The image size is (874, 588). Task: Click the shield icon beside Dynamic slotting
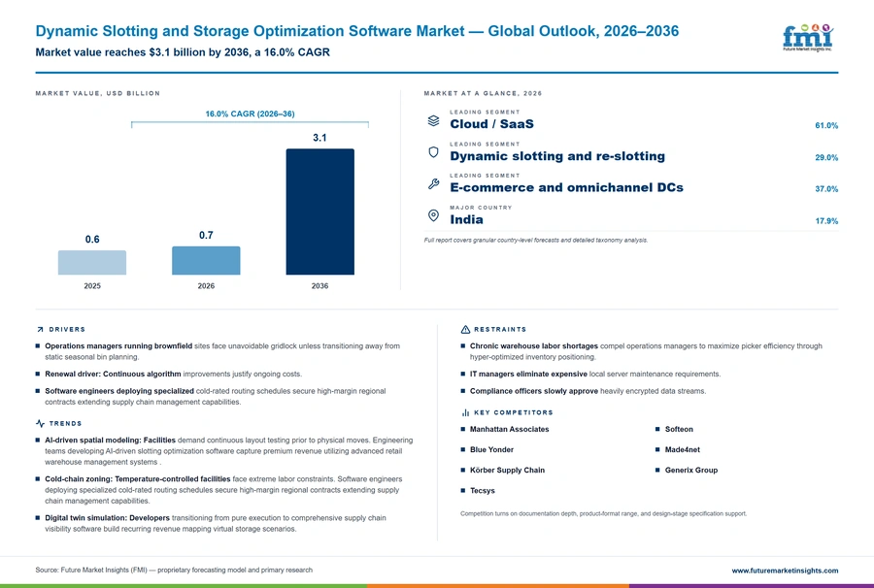point(434,152)
